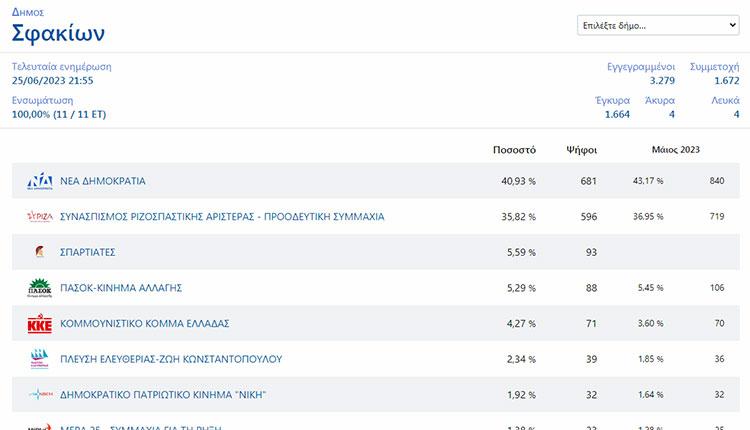Viewport: 750px width, 430px height.
Task: Open the ΣΥΝΑΣΠΙΣΜΟΣ ΡΙΖΟΣΠΑΣΤΙΚΗΣ ΑΡΙΣΤΕΡΑΣ link
Action: (222, 217)
